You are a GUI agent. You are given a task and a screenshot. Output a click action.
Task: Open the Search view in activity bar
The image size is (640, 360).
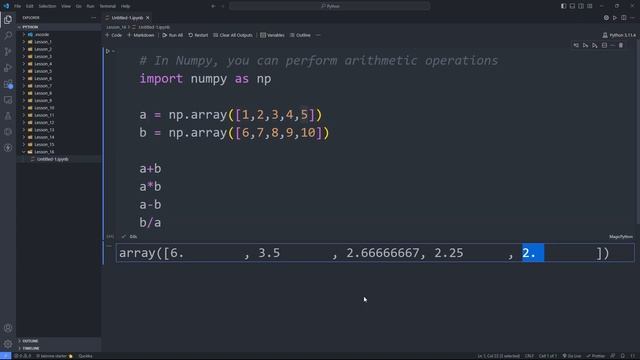click(8, 36)
